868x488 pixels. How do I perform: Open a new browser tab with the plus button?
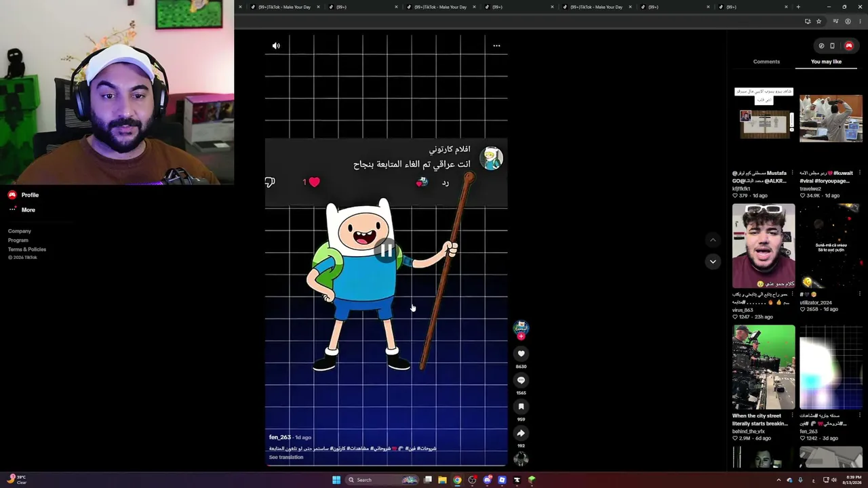(x=798, y=7)
